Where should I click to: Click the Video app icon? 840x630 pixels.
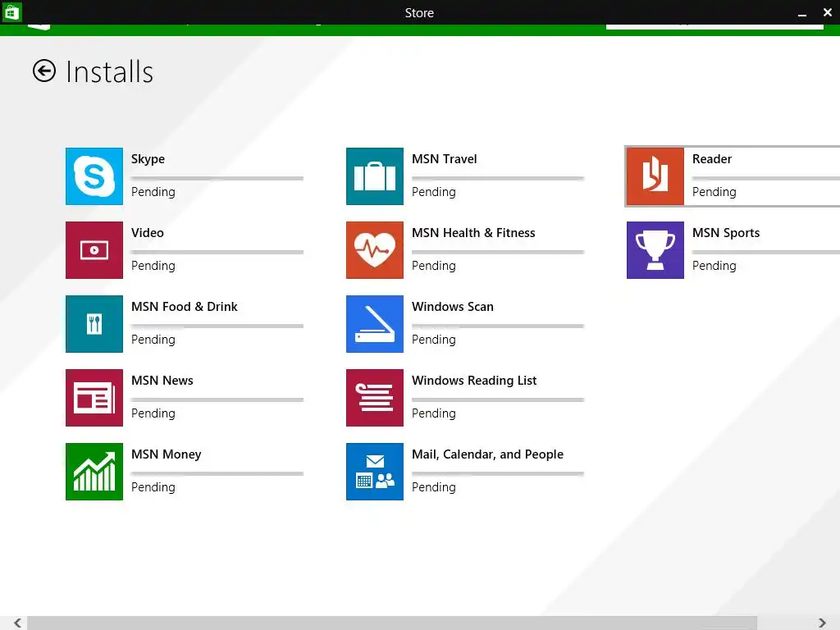94,250
